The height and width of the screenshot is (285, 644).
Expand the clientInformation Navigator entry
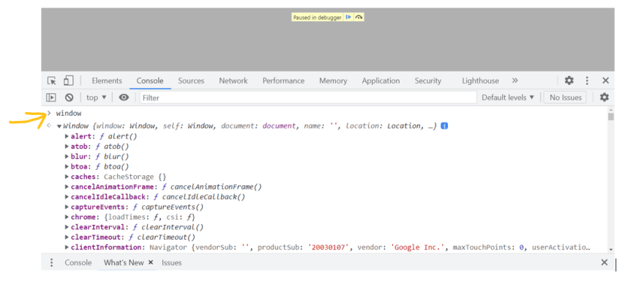[67, 247]
